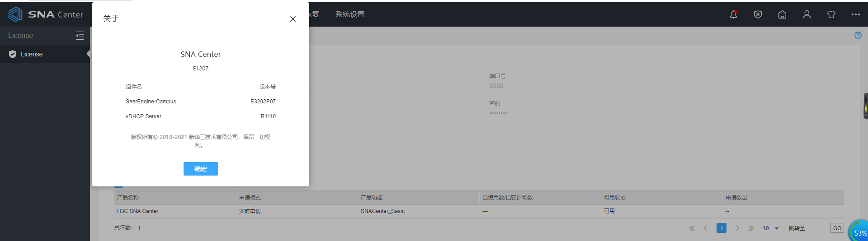868x241 pixels.
Task: Open the rows-per-page dropdown showing 10
Action: (771, 228)
